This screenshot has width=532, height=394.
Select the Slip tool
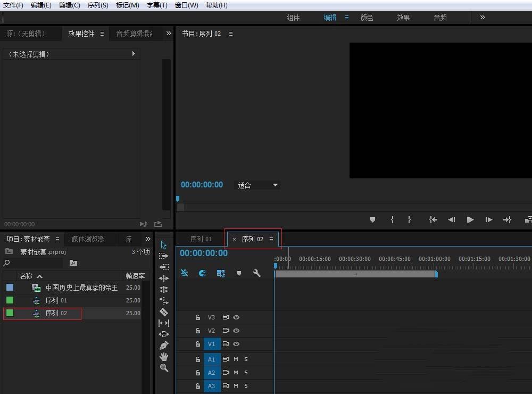pyautogui.click(x=164, y=323)
